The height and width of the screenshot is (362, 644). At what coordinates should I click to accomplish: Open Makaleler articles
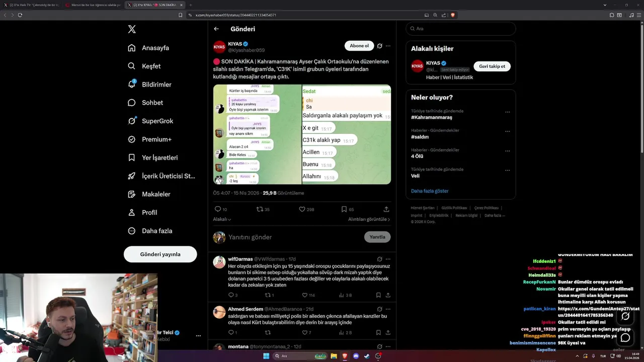[x=149, y=194]
